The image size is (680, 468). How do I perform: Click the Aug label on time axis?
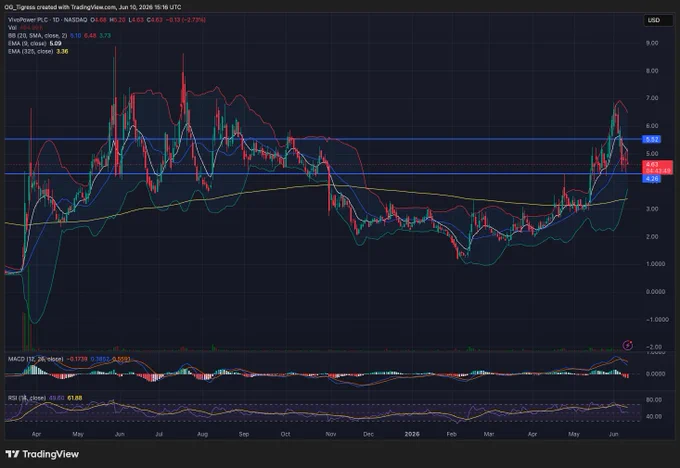click(202, 434)
